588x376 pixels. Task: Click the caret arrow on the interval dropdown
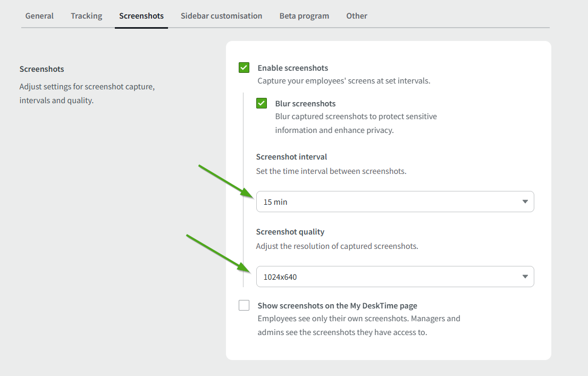click(x=525, y=202)
